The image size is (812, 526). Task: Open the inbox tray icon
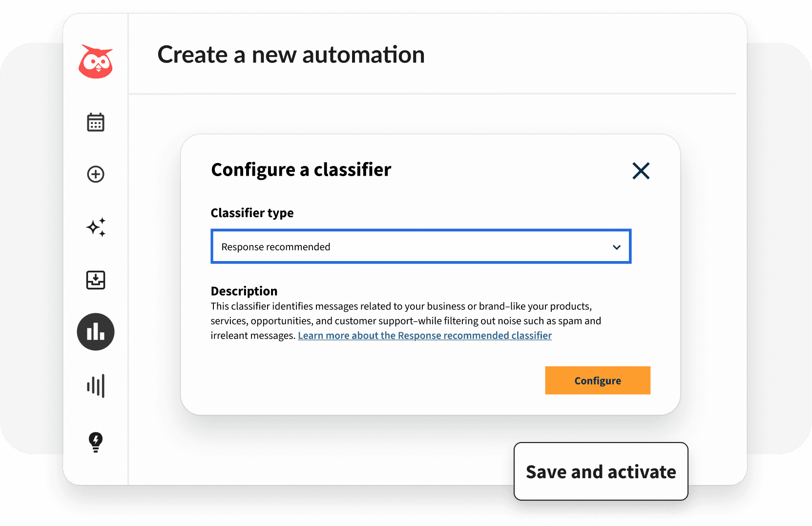coord(96,280)
